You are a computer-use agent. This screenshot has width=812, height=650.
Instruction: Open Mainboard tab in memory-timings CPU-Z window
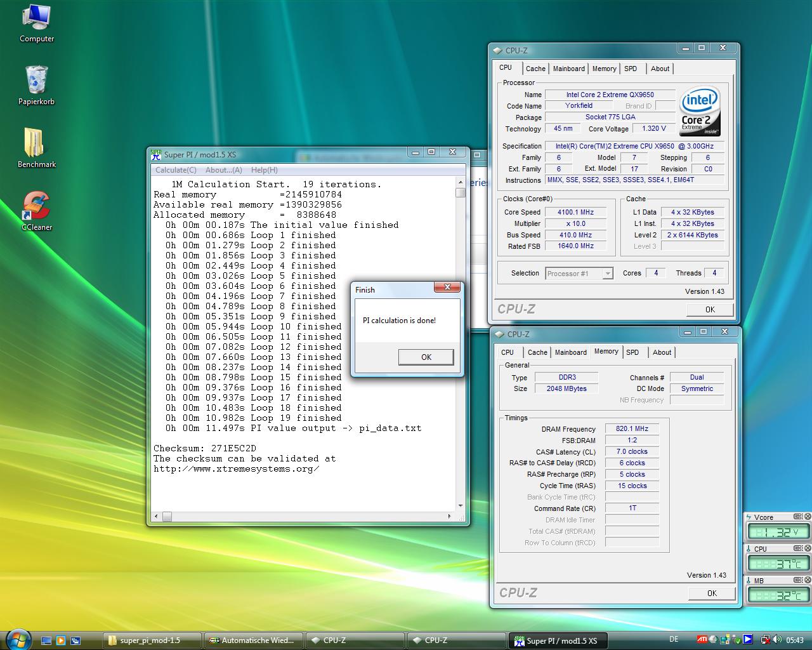tap(570, 352)
